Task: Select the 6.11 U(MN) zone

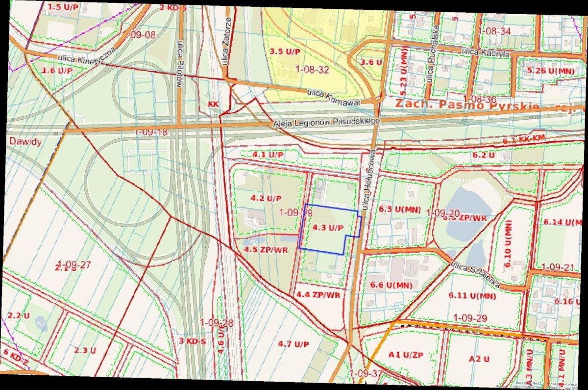Action: point(472,296)
